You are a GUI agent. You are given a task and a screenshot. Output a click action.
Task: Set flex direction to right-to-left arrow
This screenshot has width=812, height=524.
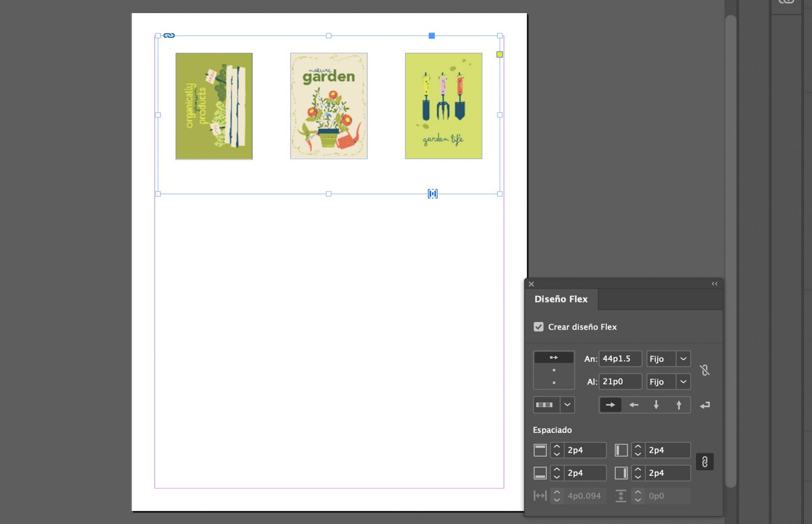point(633,405)
